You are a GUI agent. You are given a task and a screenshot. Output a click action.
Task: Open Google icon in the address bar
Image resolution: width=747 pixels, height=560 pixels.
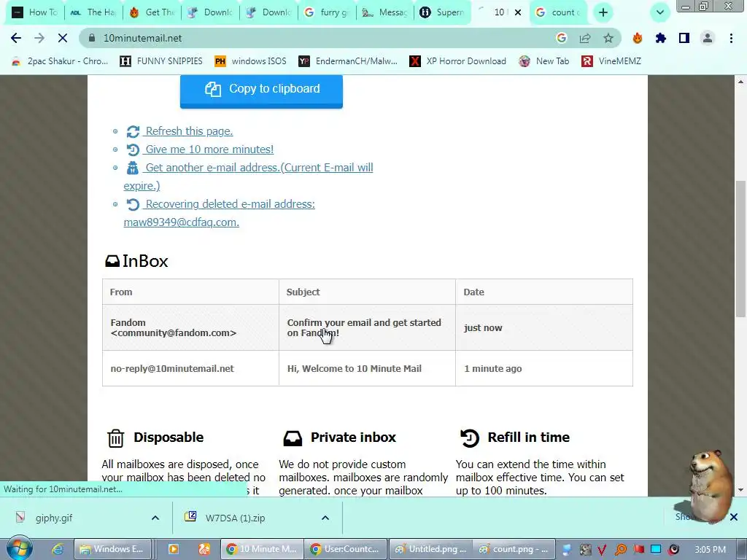click(x=562, y=38)
